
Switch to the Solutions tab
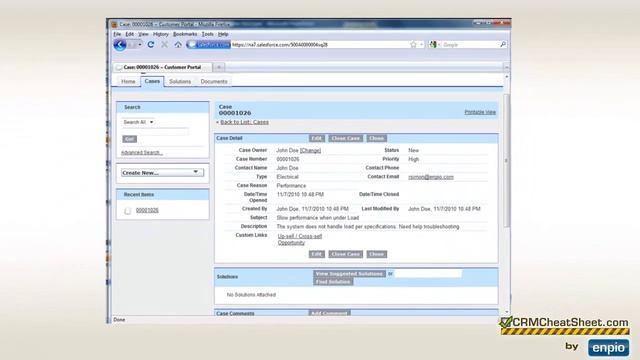click(180, 82)
